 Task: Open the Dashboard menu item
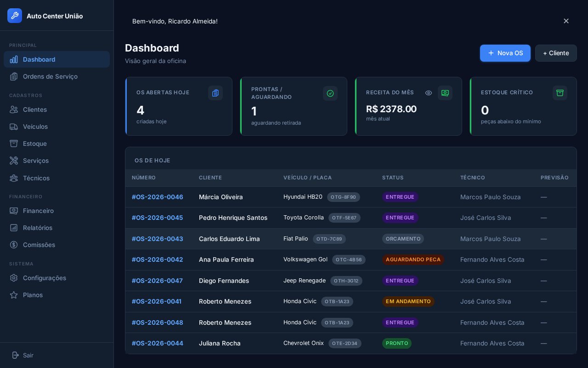[57, 59]
